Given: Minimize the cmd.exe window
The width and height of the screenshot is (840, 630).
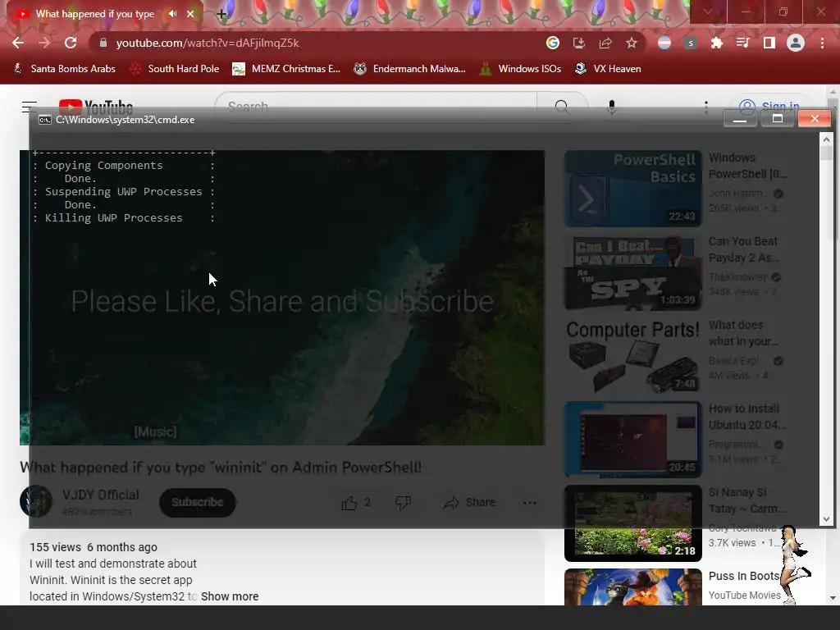Looking at the screenshot, I should (740, 119).
